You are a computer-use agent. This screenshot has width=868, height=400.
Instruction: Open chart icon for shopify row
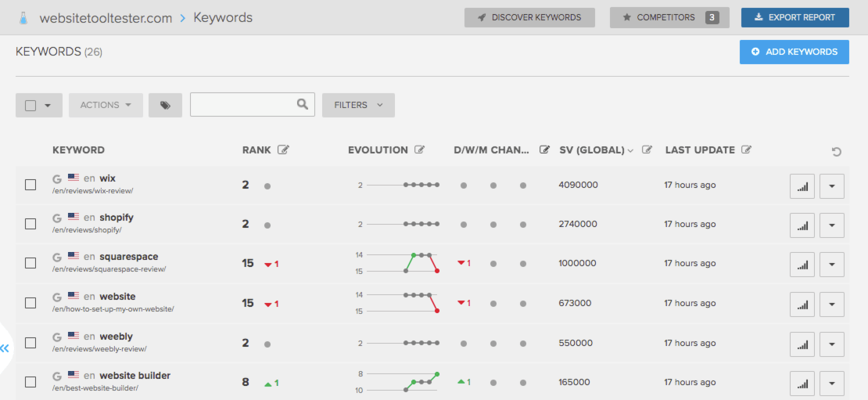[x=802, y=225]
